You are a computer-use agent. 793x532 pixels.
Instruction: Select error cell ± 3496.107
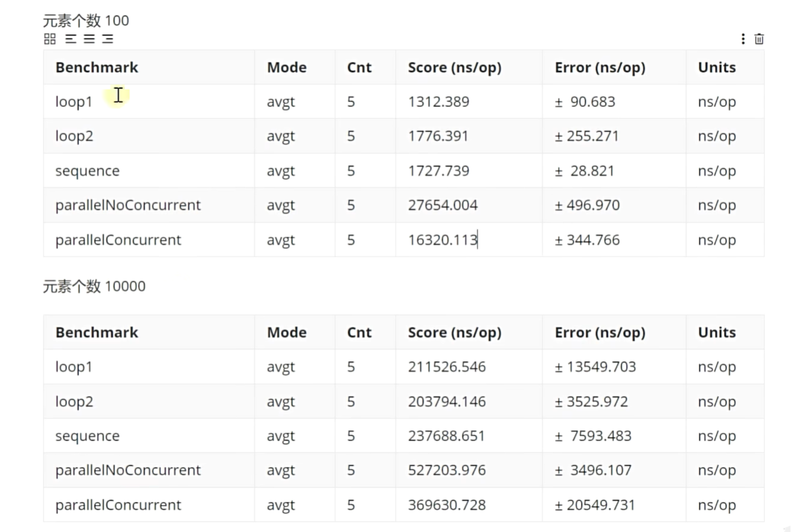pyautogui.click(x=593, y=470)
